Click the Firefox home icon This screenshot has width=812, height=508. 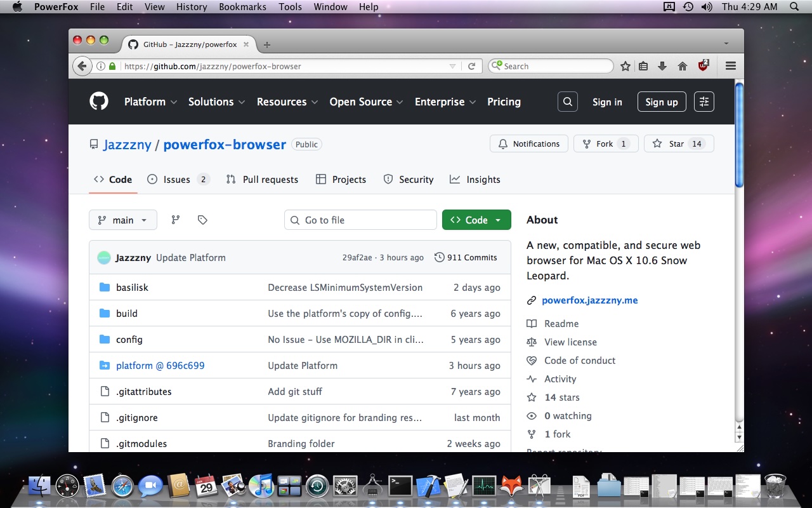(682, 65)
